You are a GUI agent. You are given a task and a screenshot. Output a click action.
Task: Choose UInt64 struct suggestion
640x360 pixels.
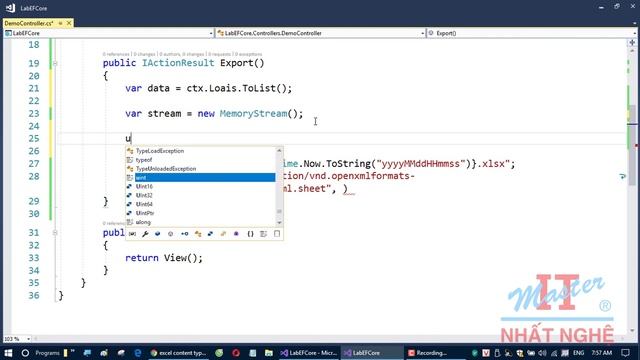(200, 204)
